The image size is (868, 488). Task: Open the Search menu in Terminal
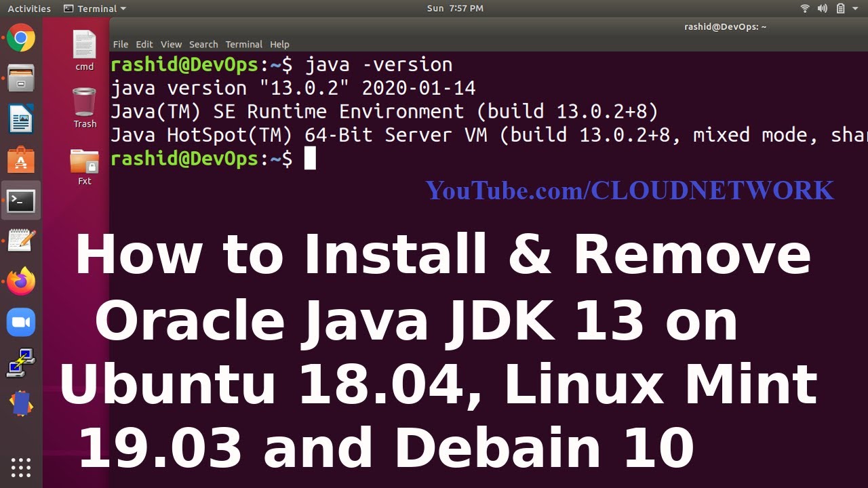click(x=203, y=44)
